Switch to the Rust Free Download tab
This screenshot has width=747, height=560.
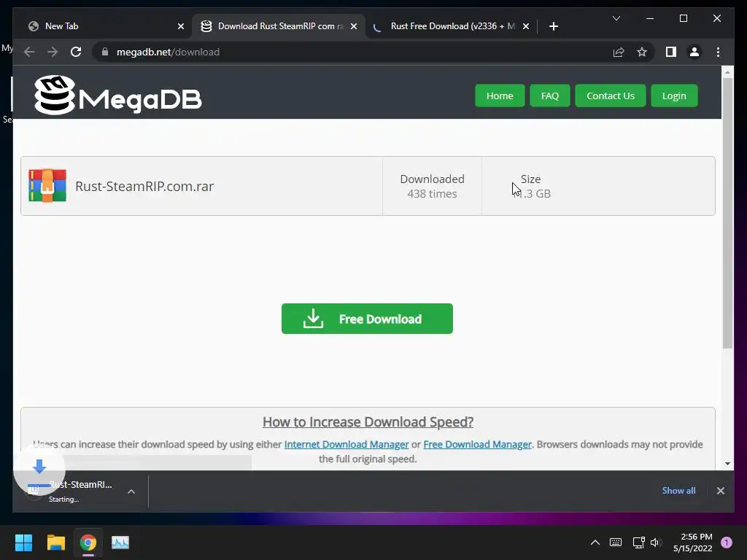pyautogui.click(x=451, y=26)
